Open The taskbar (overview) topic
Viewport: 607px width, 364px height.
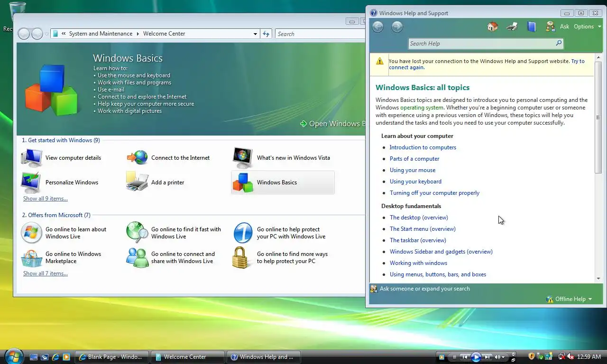click(418, 240)
